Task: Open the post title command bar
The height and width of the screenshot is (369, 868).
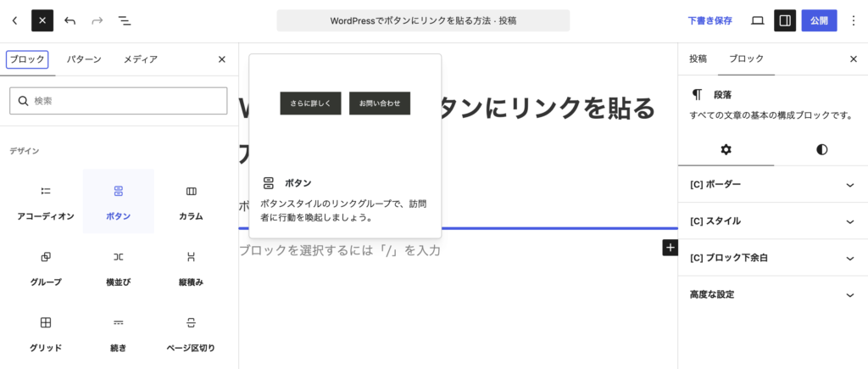Action: 423,20
